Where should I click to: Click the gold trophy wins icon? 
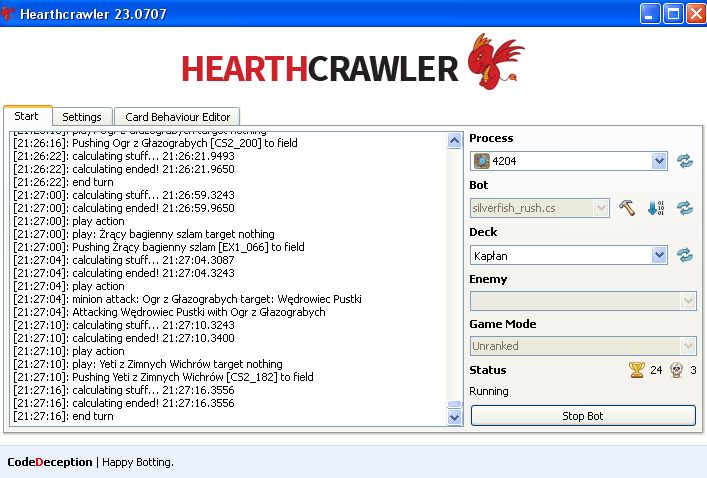(x=637, y=370)
